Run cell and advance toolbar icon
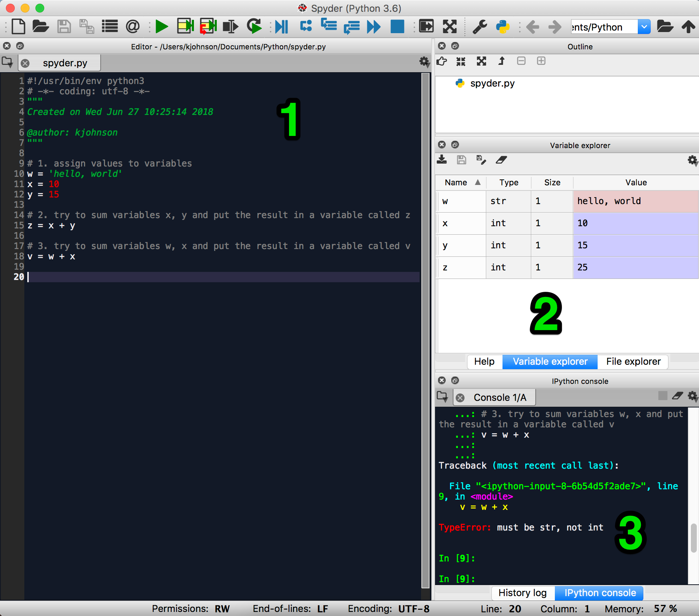 208,27
